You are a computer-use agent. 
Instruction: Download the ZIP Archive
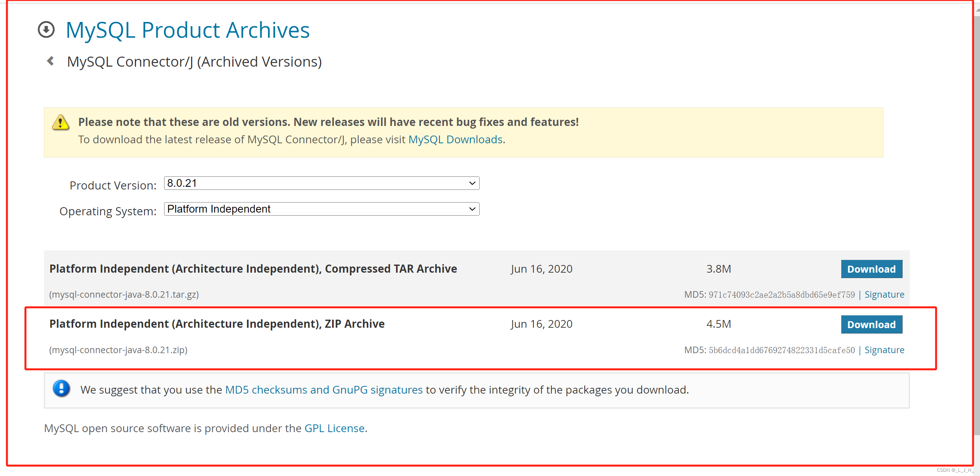[871, 325]
